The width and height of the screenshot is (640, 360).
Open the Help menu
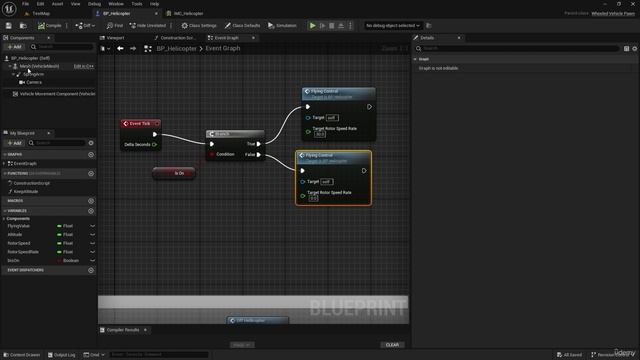[x=154, y=4]
